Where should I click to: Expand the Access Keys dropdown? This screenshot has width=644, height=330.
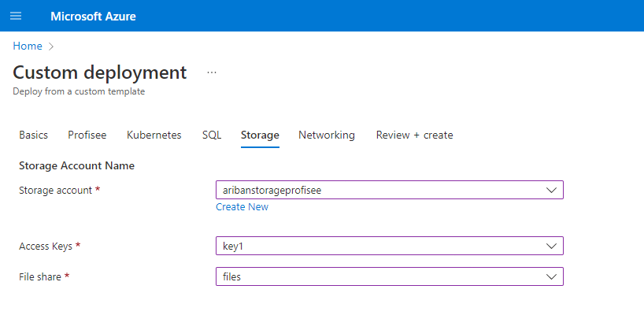(378, 247)
